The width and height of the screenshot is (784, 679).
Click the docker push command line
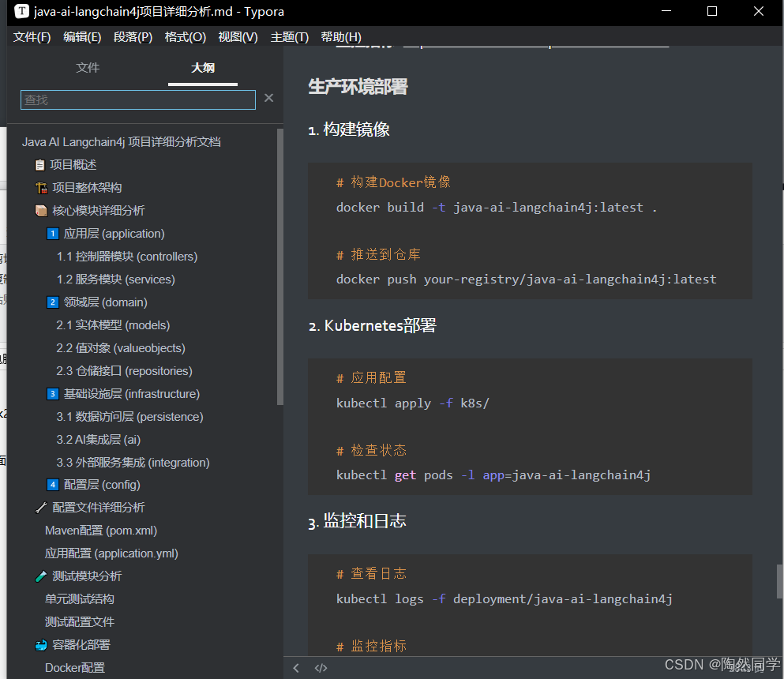[x=526, y=279]
